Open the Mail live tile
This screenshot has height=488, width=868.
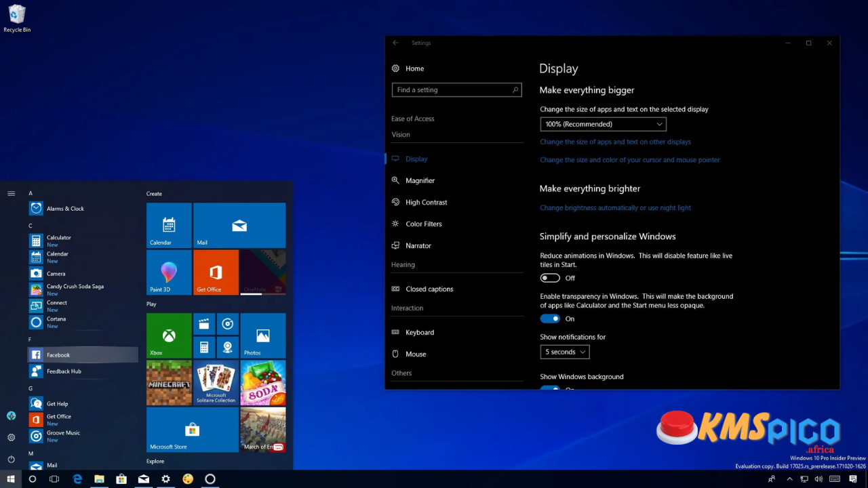click(x=239, y=226)
